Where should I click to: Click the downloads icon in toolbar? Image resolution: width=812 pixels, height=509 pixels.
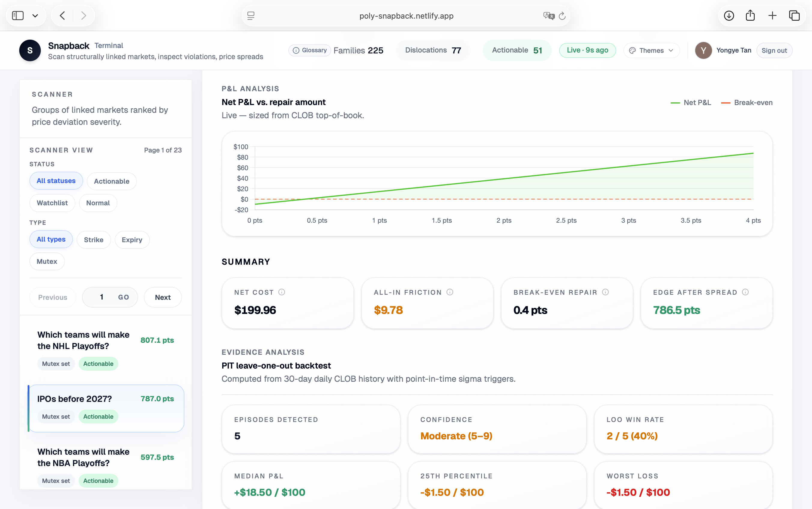coord(729,16)
